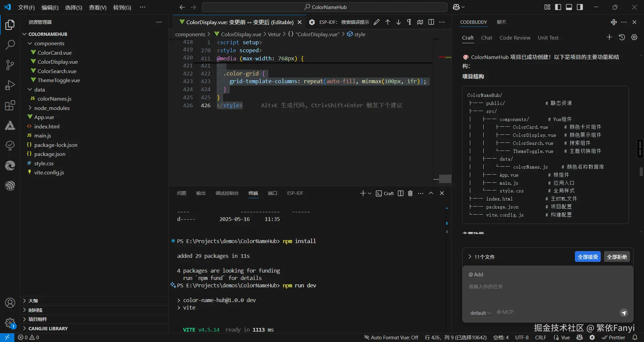Click the remote window status icon
This screenshot has height=342, width=644.
7,337
